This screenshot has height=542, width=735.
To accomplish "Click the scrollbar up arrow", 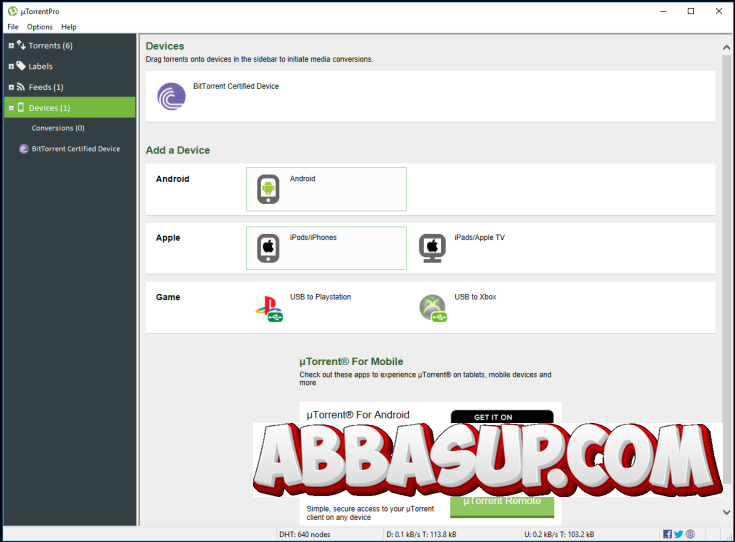I will click(x=727, y=47).
